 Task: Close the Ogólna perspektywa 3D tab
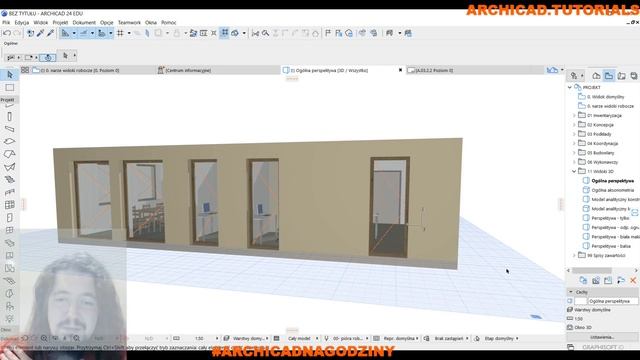(400, 70)
